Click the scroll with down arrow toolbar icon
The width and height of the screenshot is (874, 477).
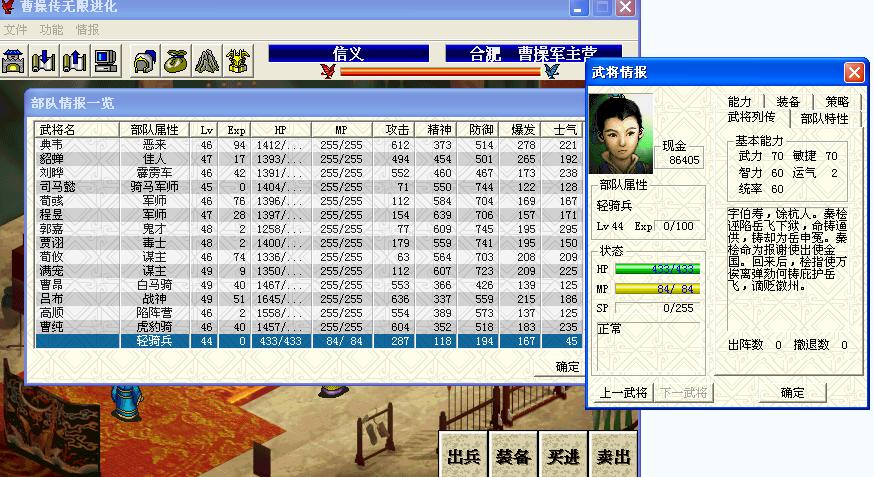pyautogui.click(x=43, y=61)
